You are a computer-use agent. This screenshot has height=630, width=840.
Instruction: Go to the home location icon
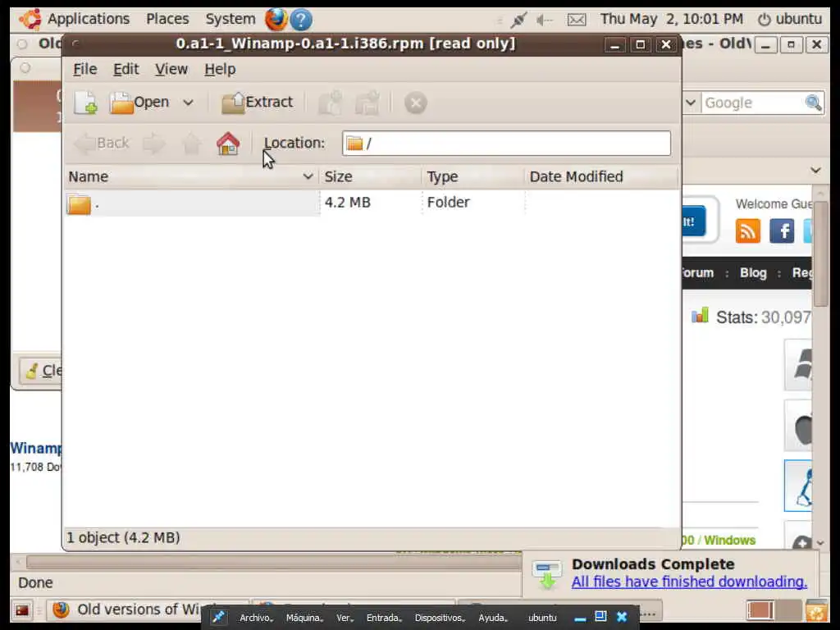point(228,144)
